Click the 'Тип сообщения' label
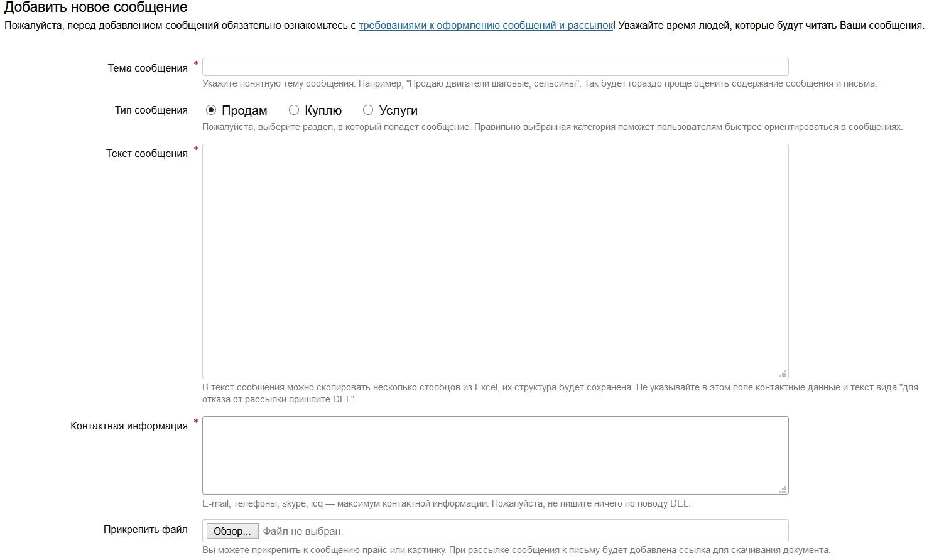 point(151,110)
